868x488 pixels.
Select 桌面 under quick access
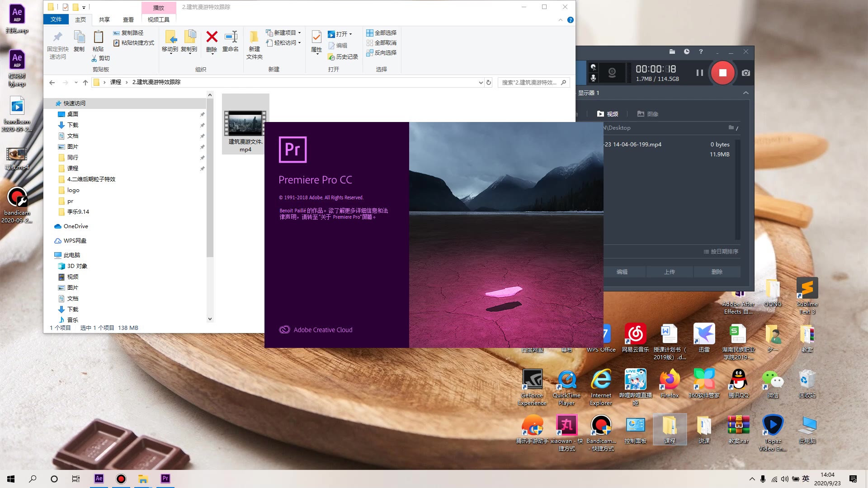(73, 114)
